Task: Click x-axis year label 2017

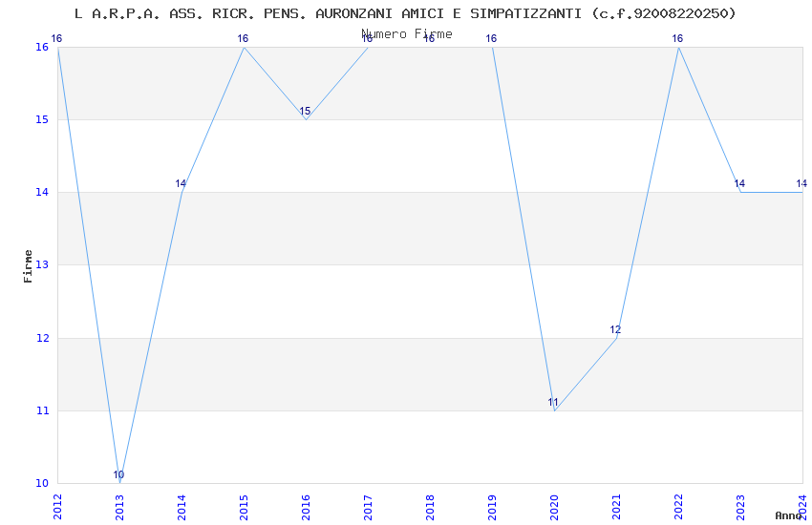Action: pyautogui.click(x=368, y=508)
